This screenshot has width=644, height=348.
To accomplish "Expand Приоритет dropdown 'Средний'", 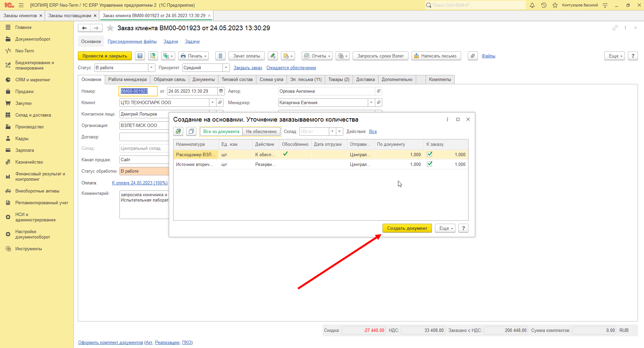I will [226, 68].
